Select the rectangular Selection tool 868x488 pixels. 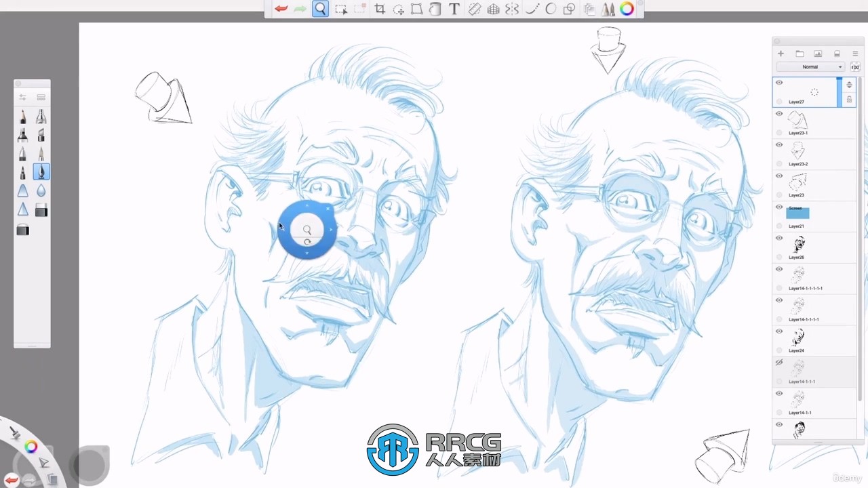tap(341, 9)
